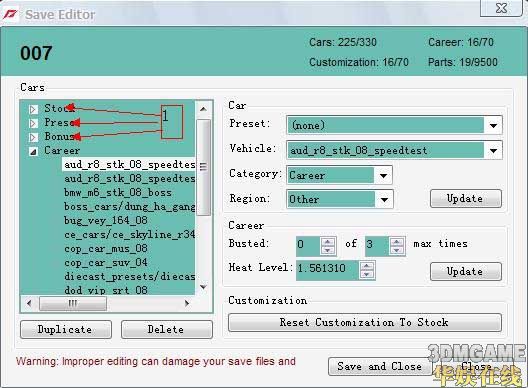Select bmw_m6_stk_08_boss in car list

(x=118, y=193)
